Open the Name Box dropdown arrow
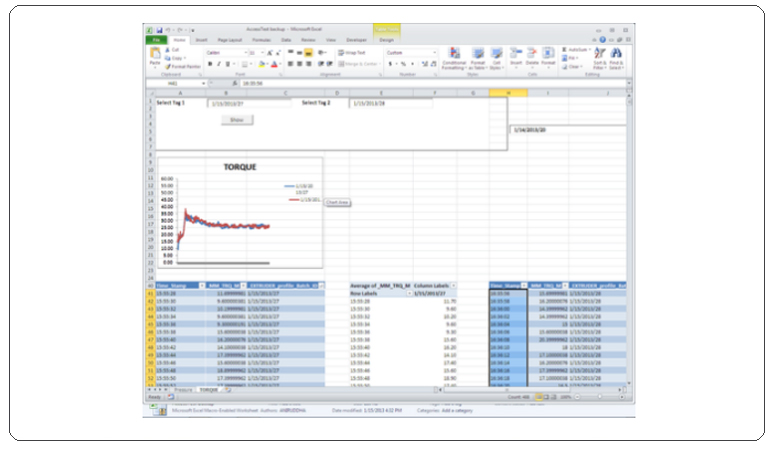Viewport: 770px width, 450px height. [x=203, y=84]
